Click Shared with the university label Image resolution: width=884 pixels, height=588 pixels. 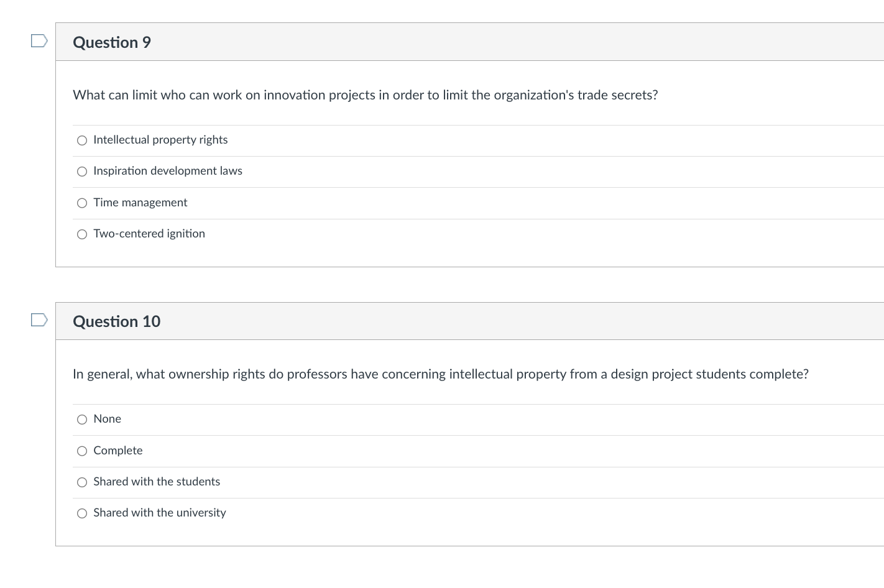point(160,513)
